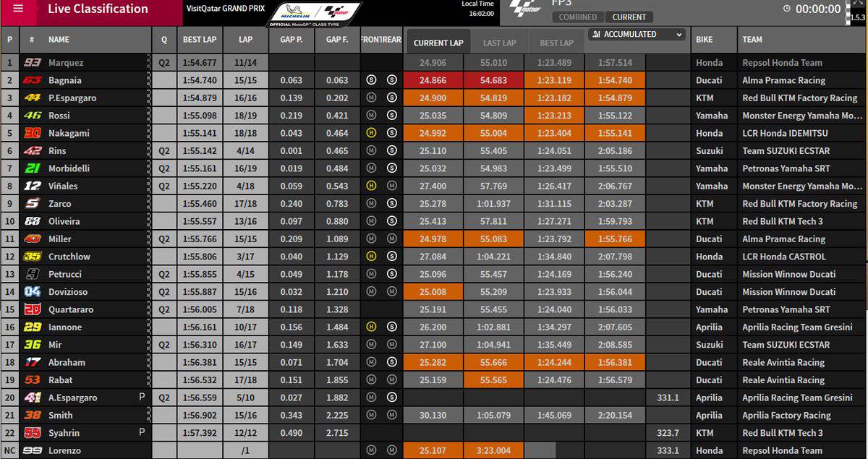This screenshot has width=868, height=459.
Task: Click the Michelin MotoGP tyre logo
Action: 315,14
